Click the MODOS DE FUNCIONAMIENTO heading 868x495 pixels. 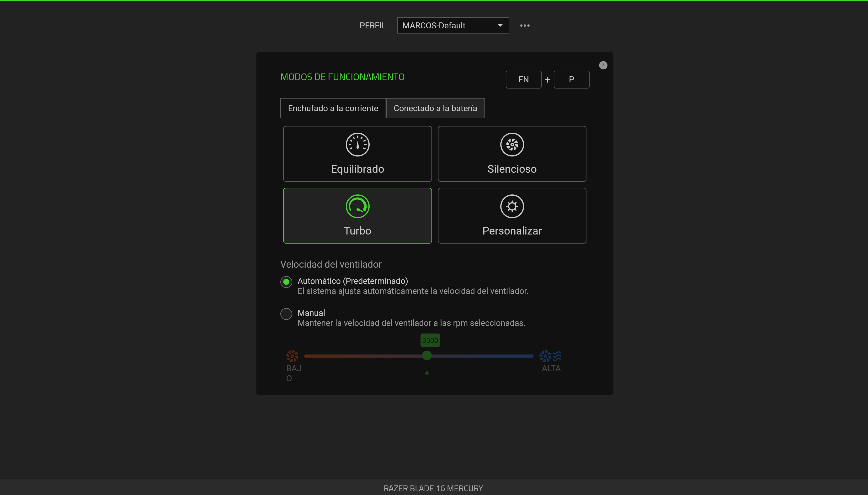(342, 77)
